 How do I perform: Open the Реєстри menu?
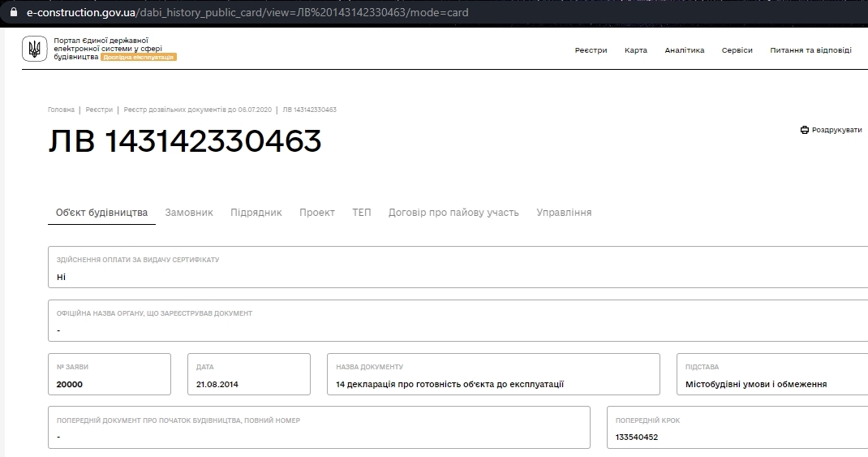click(591, 50)
